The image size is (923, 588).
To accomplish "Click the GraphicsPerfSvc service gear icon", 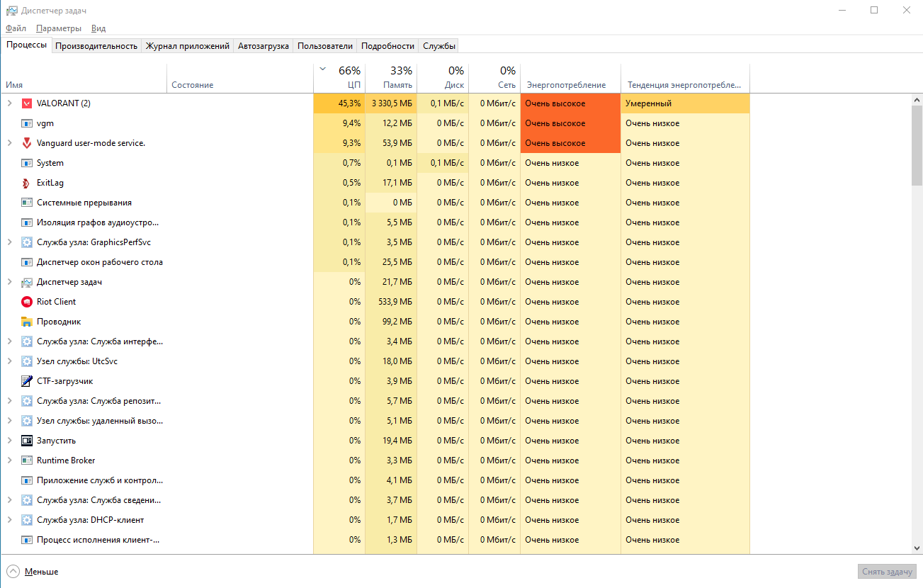I will 27,242.
